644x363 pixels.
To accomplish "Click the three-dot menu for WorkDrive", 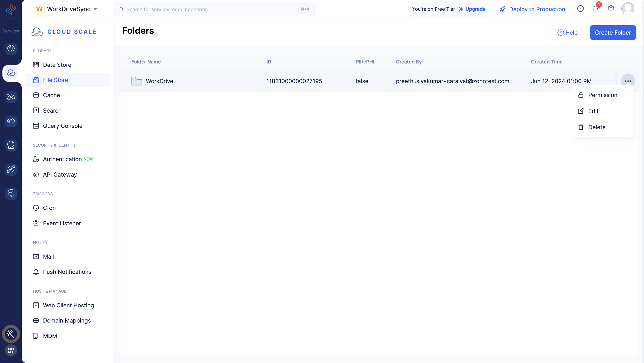I will click(628, 81).
